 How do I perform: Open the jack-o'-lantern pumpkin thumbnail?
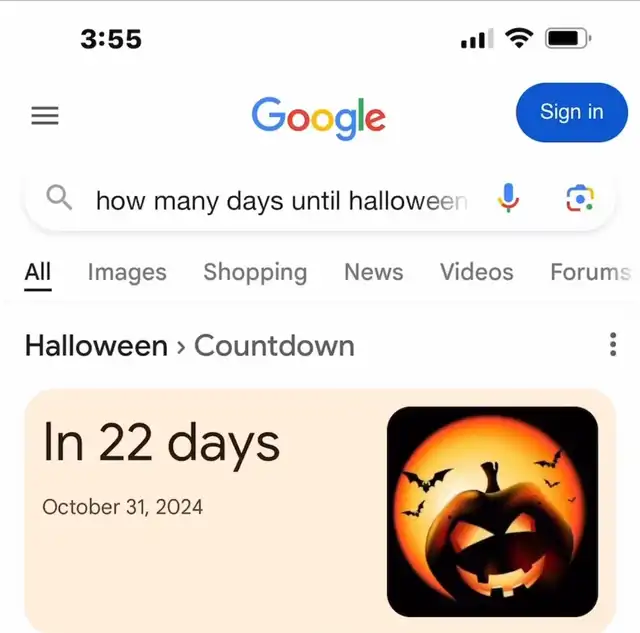pos(493,511)
